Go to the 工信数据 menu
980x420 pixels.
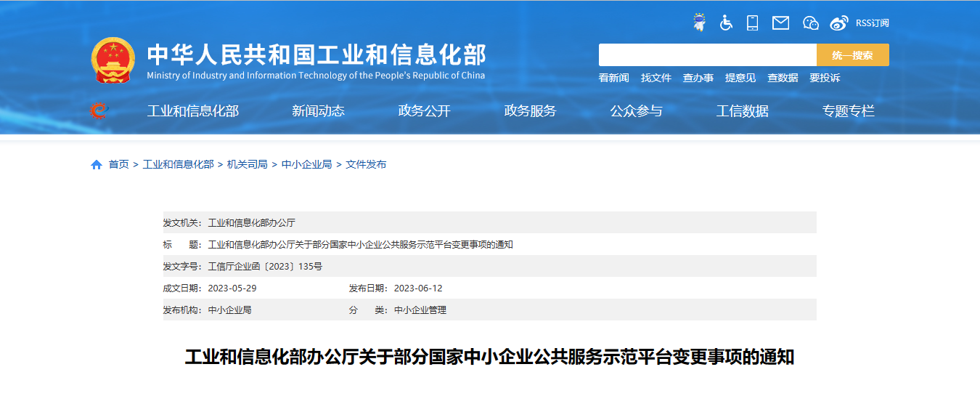coord(742,111)
